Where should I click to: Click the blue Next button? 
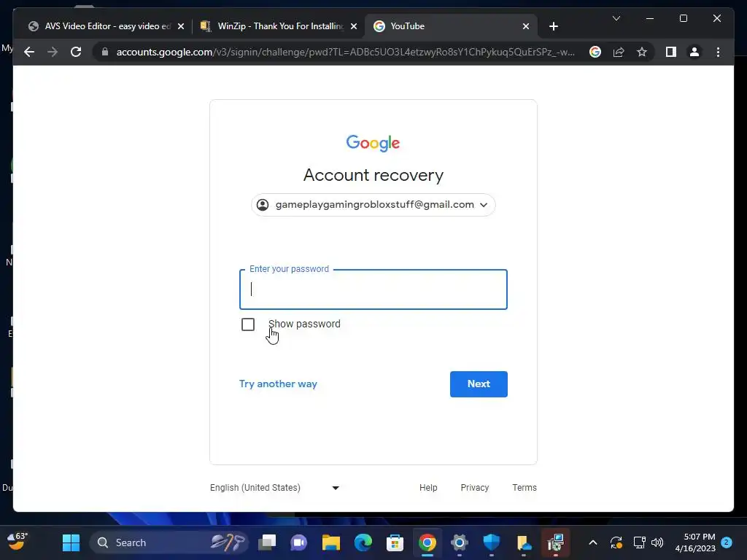(479, 384)
